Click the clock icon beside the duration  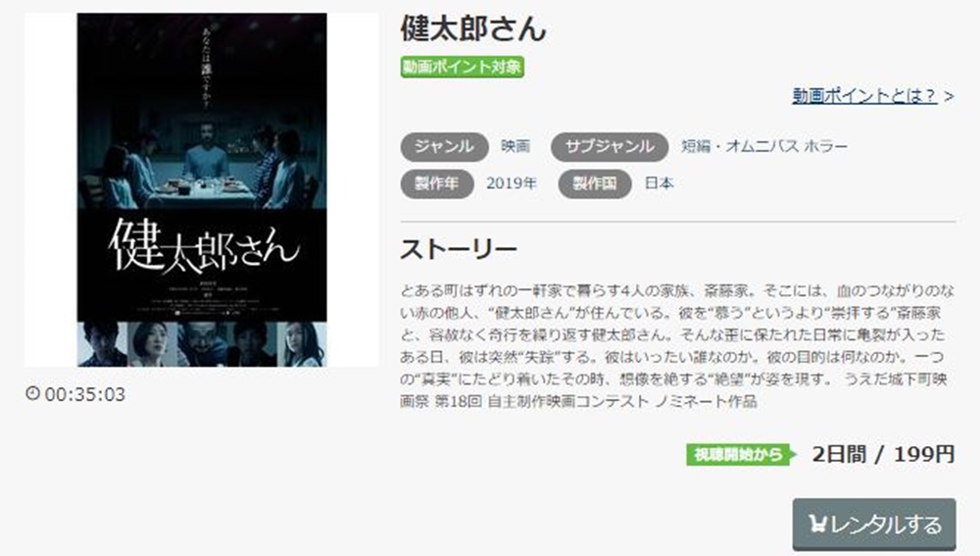pyautogui.click(x=32, y=393)
